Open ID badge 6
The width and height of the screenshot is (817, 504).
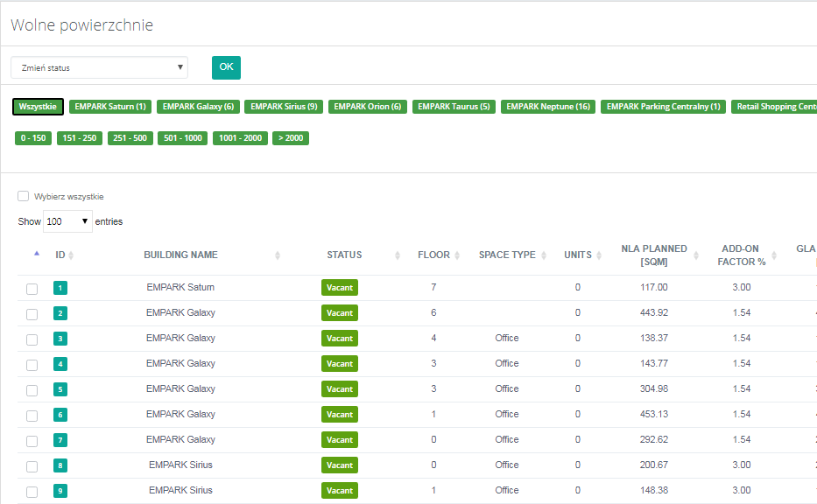pyautogui.click(x=60, y=415)
